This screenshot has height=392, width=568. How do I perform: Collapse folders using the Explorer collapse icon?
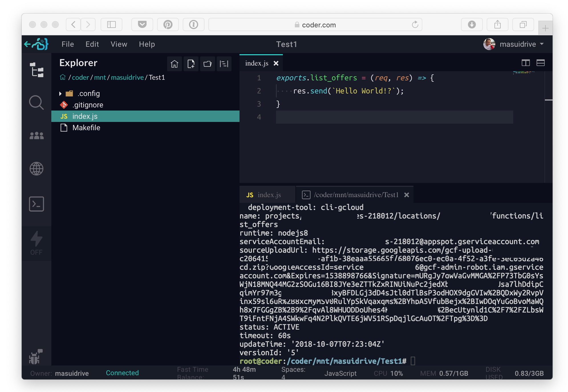tap(224, 64)
